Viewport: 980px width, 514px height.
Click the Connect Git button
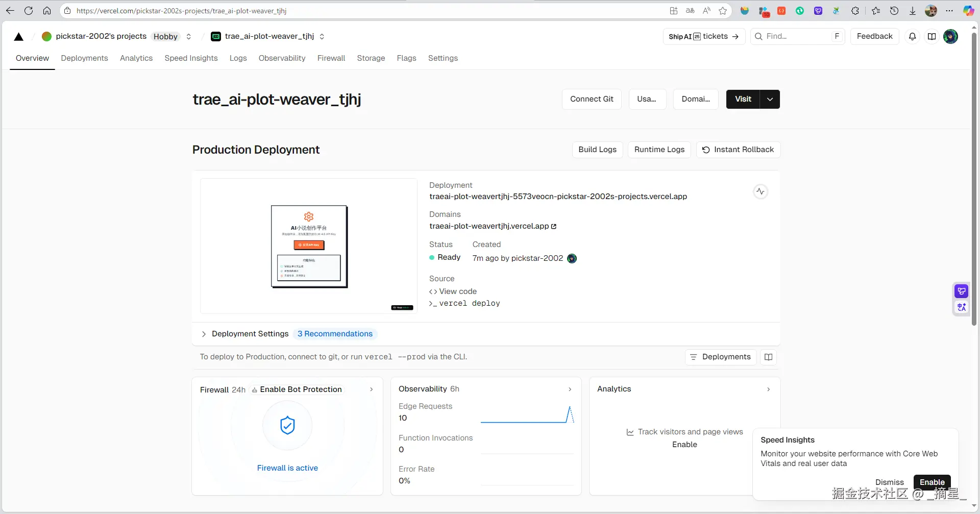[592, 99]
